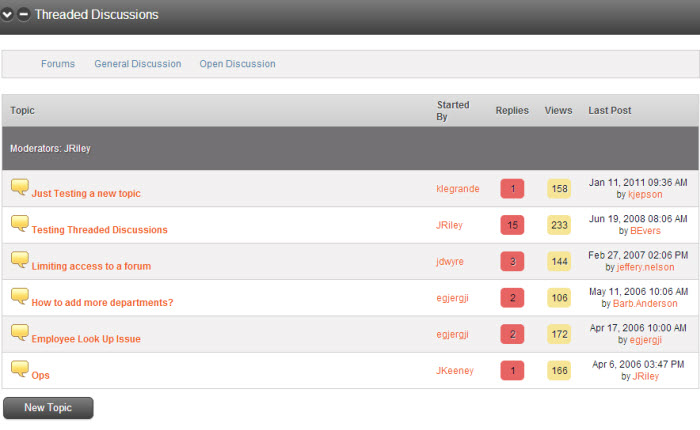Open last poster kjepson profile

(x=645, y=195)
